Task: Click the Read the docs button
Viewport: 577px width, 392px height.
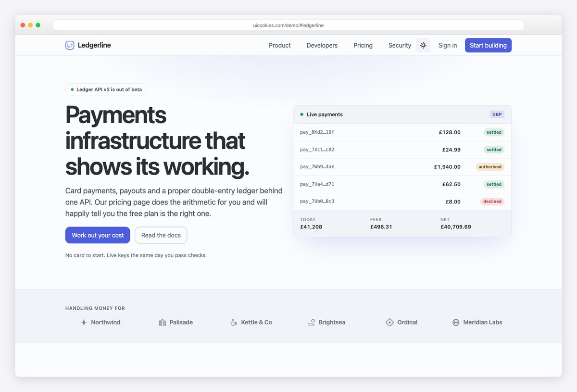Action: tap(161, 235)
